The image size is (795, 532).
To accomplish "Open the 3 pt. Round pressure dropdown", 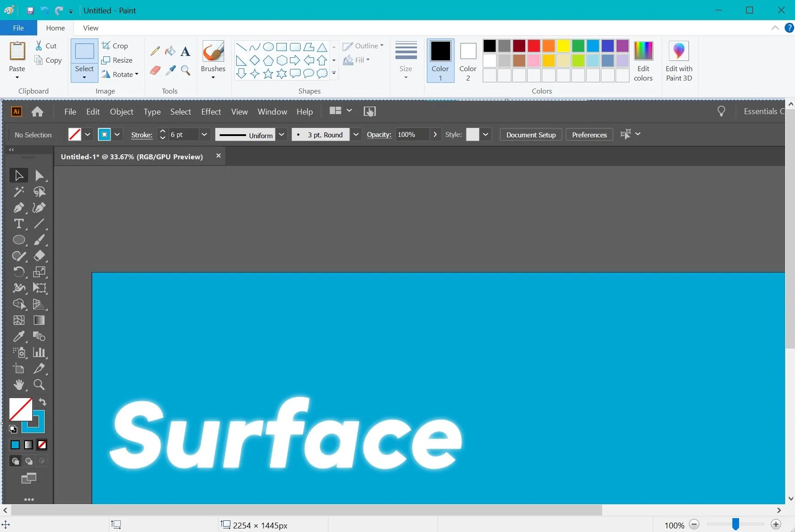I will pos(356,135).
